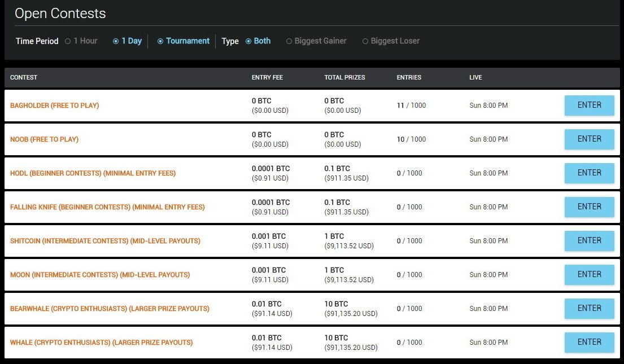Click the LIVE column header
This screenshot has height=364, width=624.
coord(475,77)
